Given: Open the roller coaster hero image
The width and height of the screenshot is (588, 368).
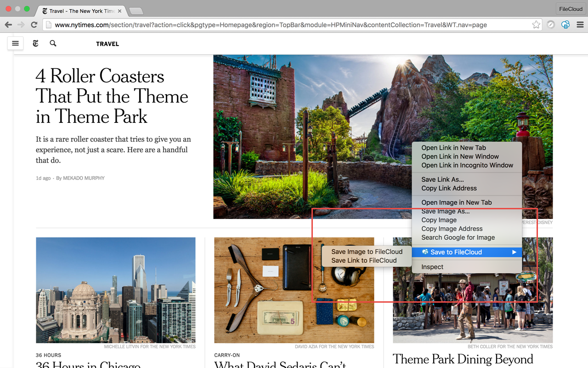Looking at the screenshot, I should (x=312, y=137).
